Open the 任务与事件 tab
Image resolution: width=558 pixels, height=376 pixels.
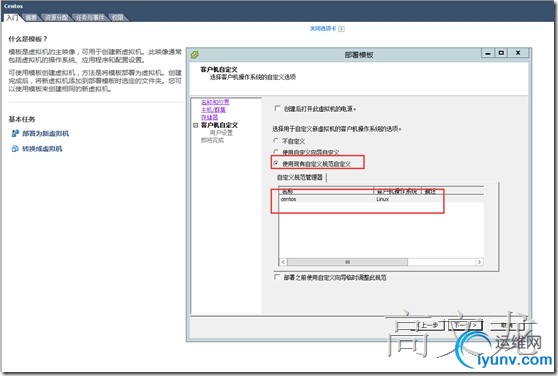[x=90, y=17]
